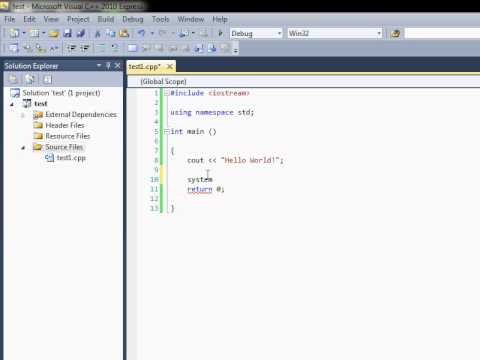
Task: Open the Debug menu
Action: point(133,19)
